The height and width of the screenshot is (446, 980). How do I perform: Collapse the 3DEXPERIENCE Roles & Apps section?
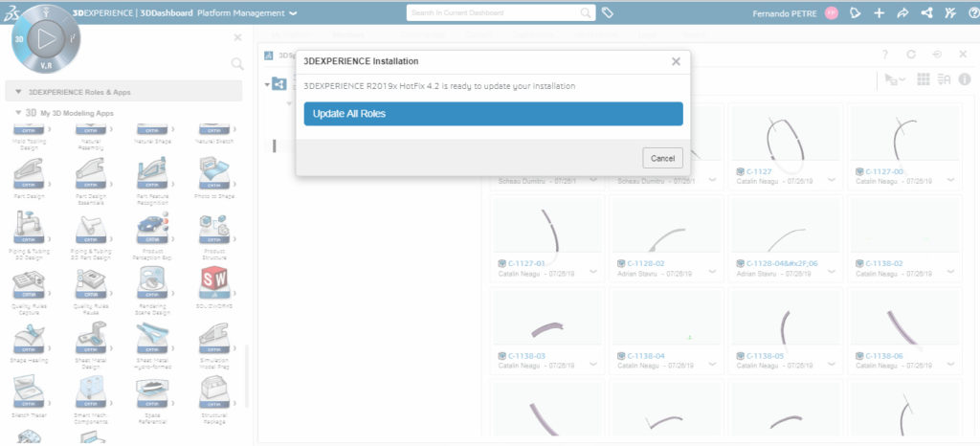(18, 91)
